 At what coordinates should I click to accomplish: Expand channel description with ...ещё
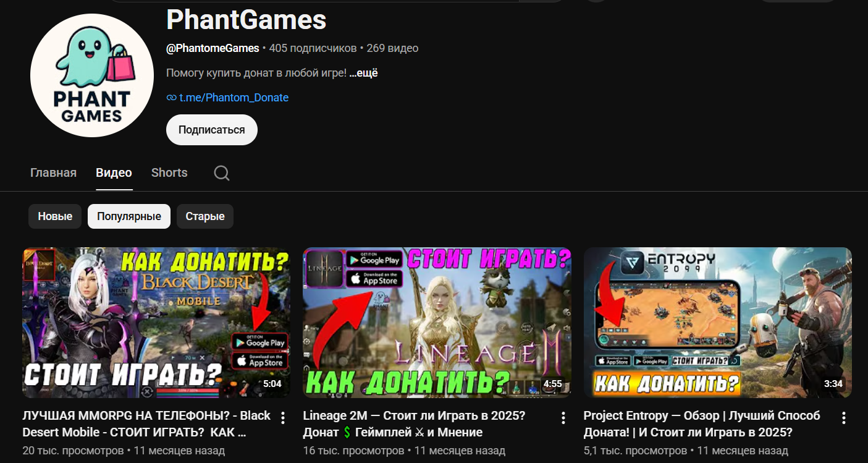[364, 73]
